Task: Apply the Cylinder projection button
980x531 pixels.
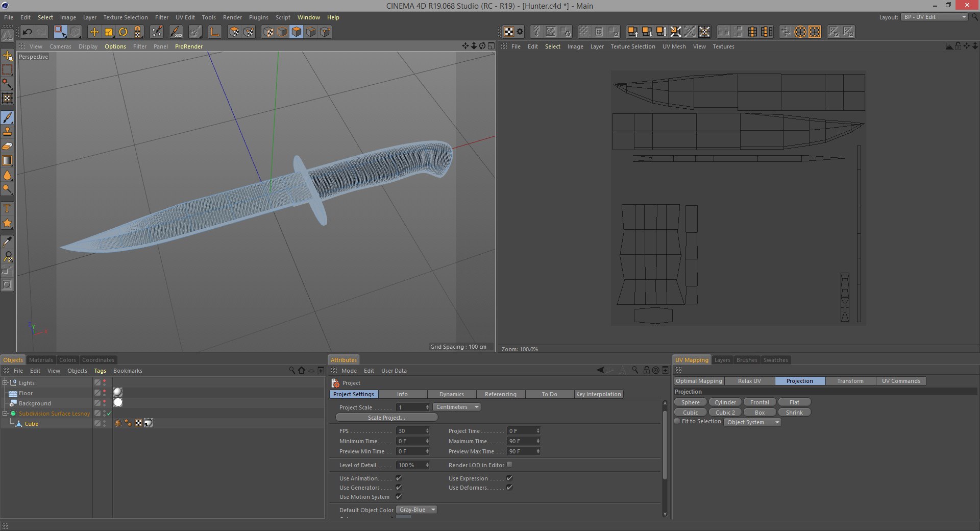Action: coord(725,402)
